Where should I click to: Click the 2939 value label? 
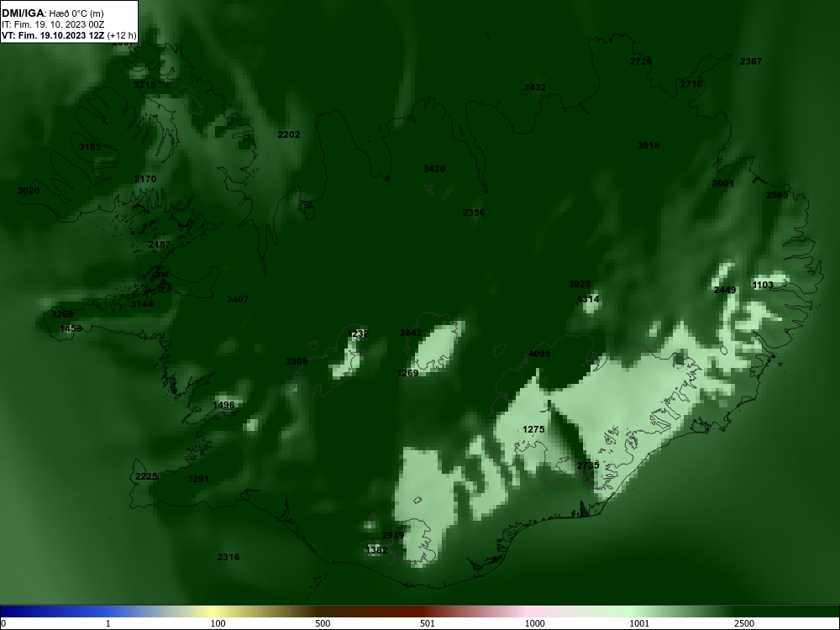(393, 535)
